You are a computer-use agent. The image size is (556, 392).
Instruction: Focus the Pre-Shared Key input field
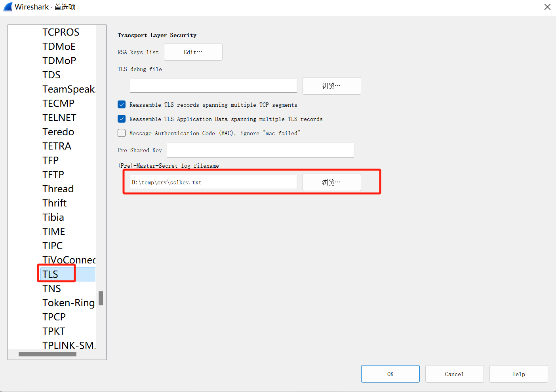(x=261, y=150)
